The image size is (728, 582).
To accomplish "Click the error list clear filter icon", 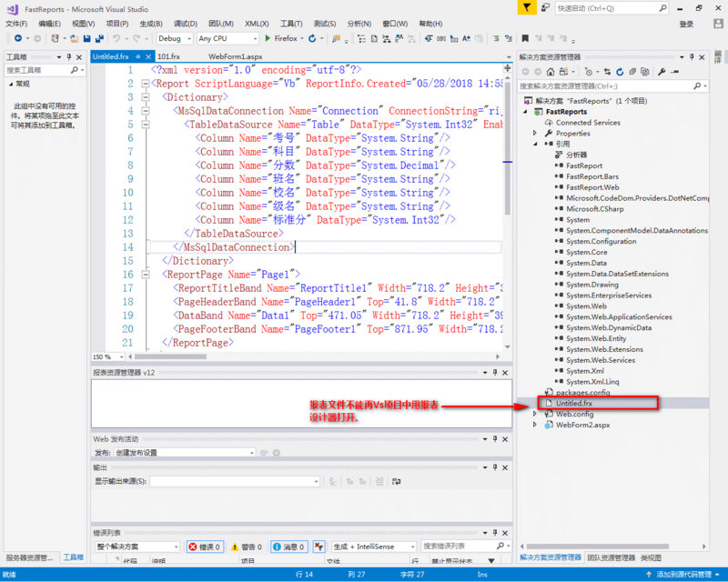I will click(318, 547).
